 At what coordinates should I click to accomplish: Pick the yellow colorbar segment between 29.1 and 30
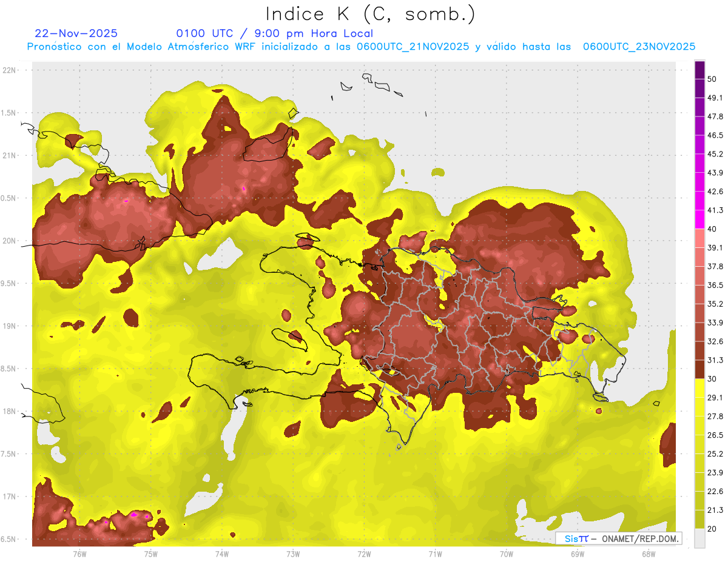pos(699,388)
